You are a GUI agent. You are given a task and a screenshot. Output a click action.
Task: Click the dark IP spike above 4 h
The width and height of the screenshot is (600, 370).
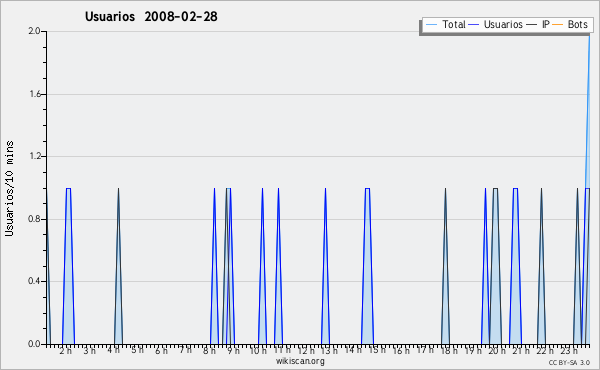118,266
